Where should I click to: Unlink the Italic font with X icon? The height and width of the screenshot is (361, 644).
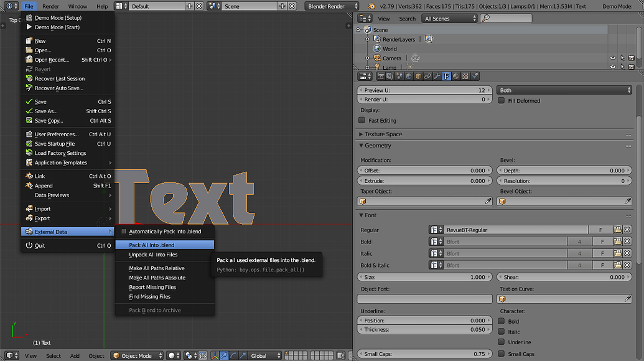click(627, 253)
